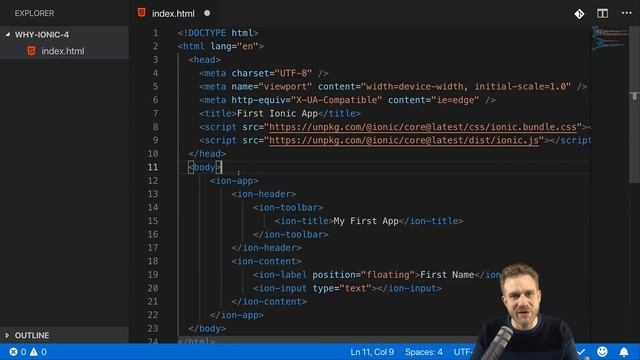Screen dimensions: 640x360
Task: Click the meta charset UTF-8 line
Action: (264, 73)
